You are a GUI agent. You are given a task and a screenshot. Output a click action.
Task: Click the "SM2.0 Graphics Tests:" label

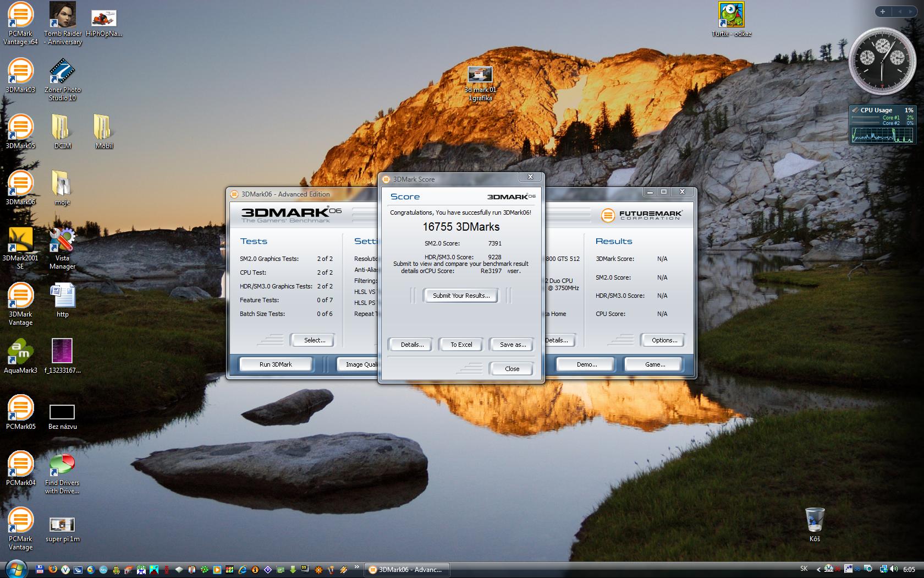pos(269,259)
